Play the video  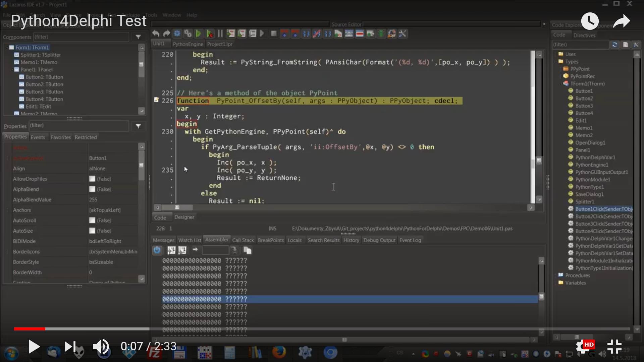tap(34, 347)
